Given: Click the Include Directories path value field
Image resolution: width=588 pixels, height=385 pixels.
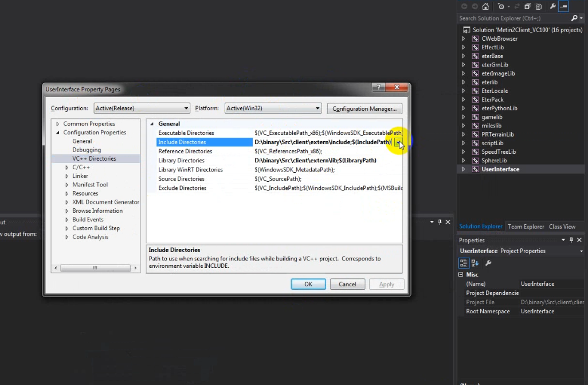Looking at the screenshot, I should 323,142.
